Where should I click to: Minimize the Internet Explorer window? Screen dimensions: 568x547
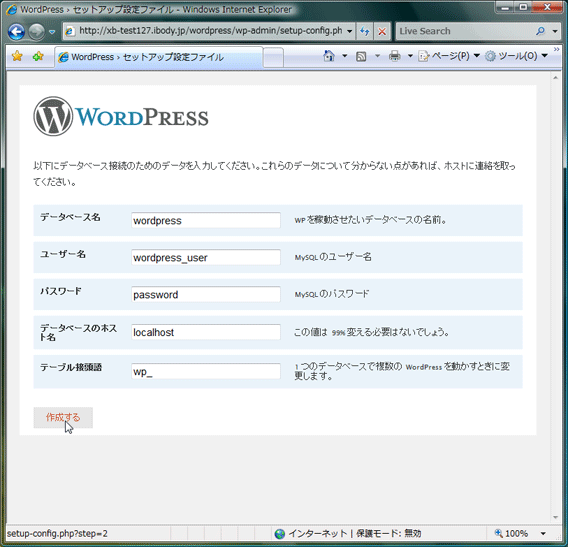pyautogui.click(x=505, y=7)
